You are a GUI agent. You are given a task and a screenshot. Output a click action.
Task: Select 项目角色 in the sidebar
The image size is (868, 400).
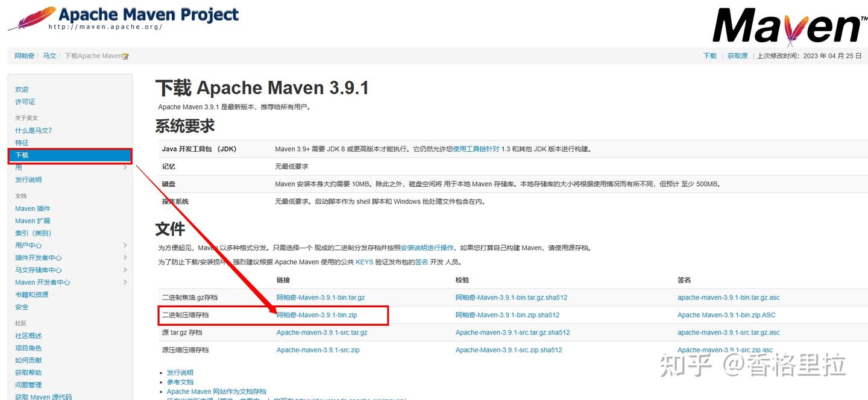[28, 348]
